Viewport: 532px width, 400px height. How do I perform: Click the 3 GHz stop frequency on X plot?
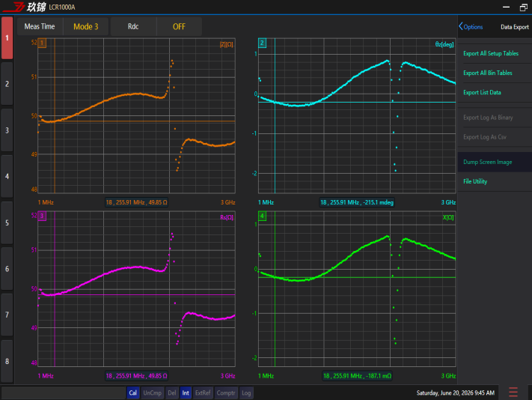pos(448,376)
